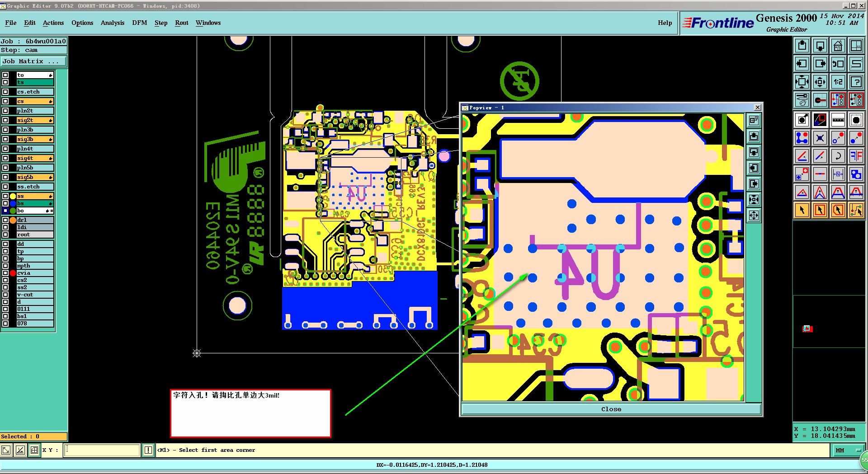
Task: Click the exclamation mark icon in status bar
Action: click(148, 450)
